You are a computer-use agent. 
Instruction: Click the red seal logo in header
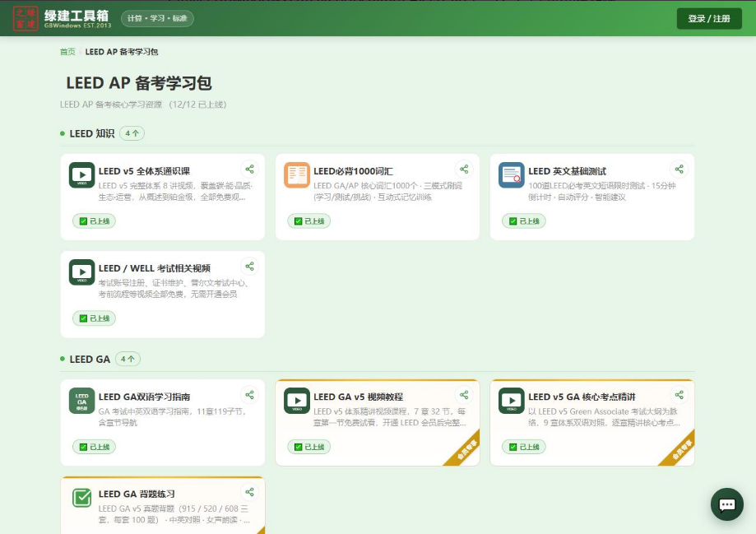(26, 18)
